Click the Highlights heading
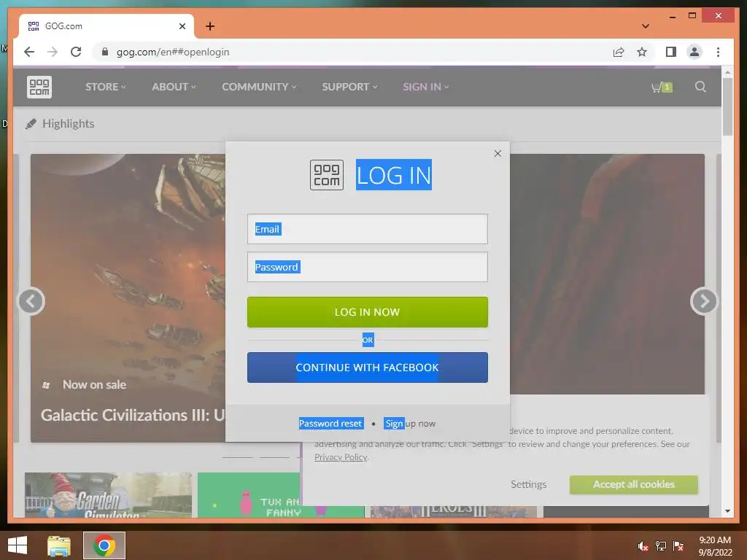 click(68, 123)
